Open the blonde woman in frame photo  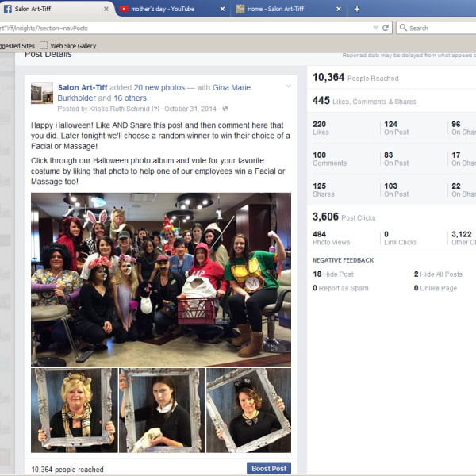click(75, 410)
